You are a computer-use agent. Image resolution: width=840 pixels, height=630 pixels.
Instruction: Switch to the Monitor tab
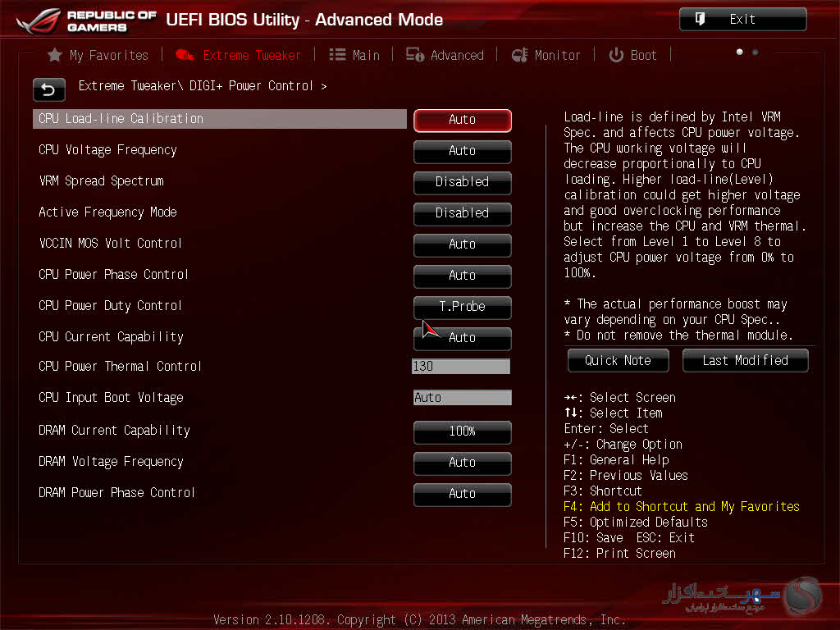pos(556,55)
